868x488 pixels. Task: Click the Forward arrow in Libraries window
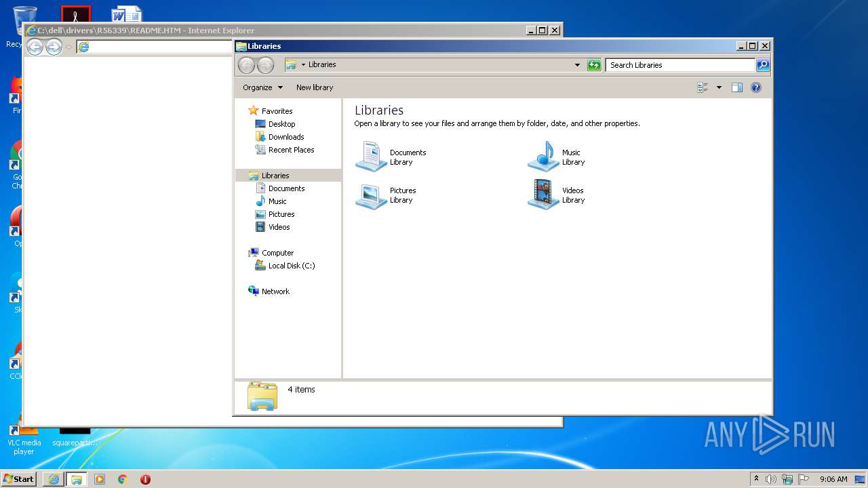point(266,65)
